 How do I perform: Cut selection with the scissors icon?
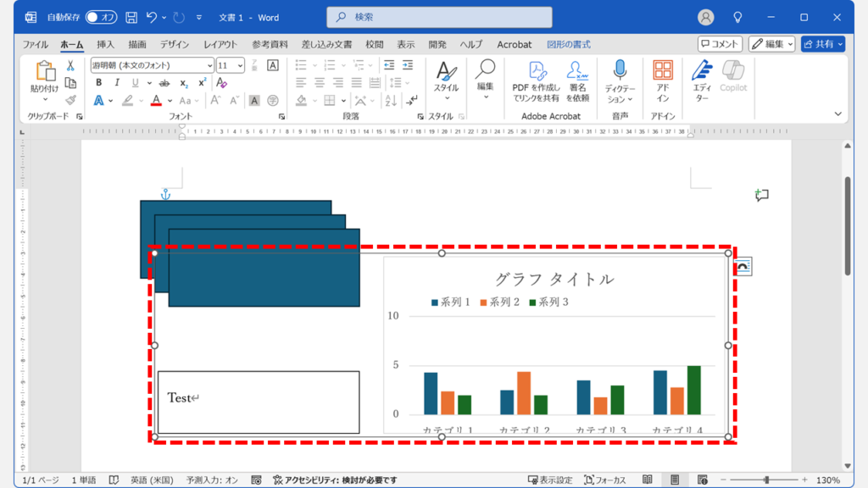pyautogui.click(x=70, y=66)
